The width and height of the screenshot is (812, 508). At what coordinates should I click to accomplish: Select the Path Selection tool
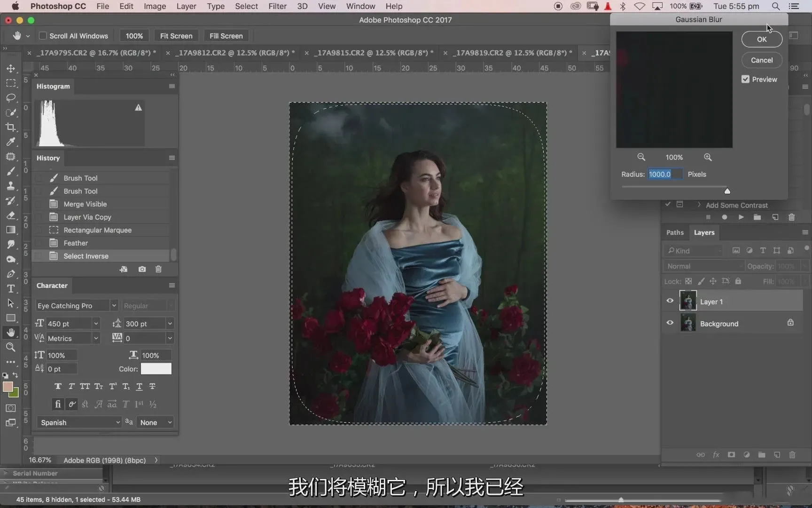10,303
